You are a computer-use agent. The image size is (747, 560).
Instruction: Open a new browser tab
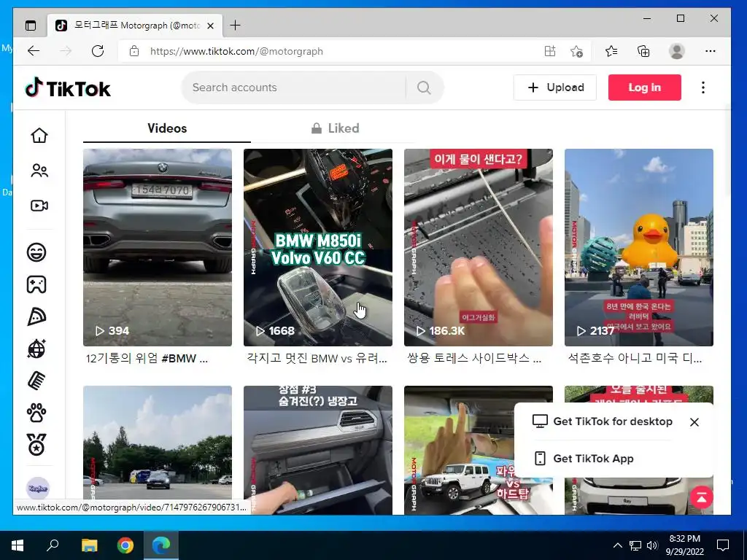tap(236, 26)
